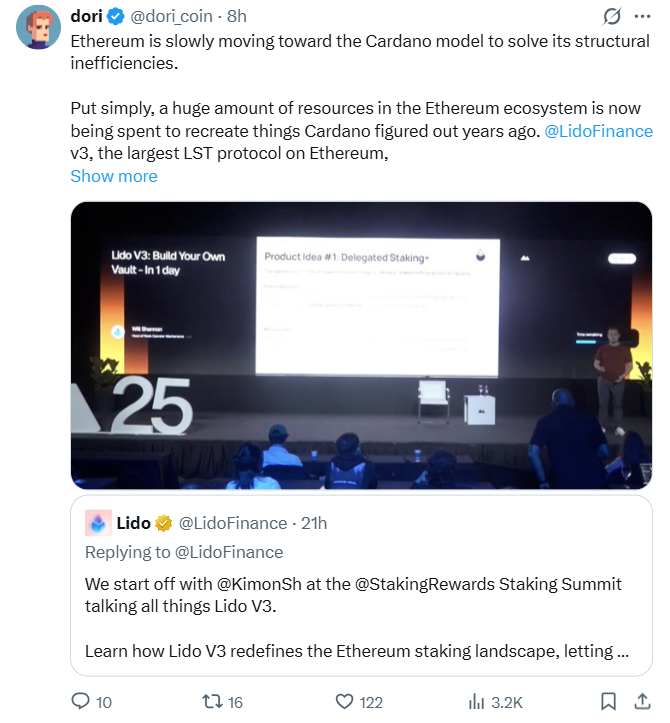Click the @LidoFinance mention in tweet text

coord(598,131)
